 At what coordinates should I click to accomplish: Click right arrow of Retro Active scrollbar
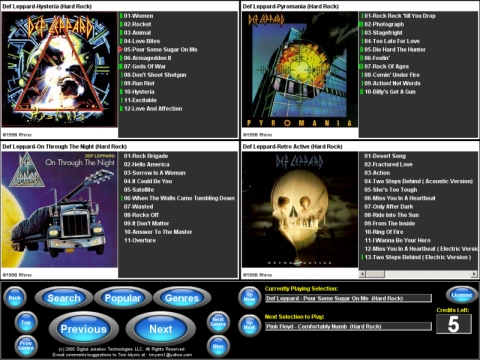coord(474,274)
